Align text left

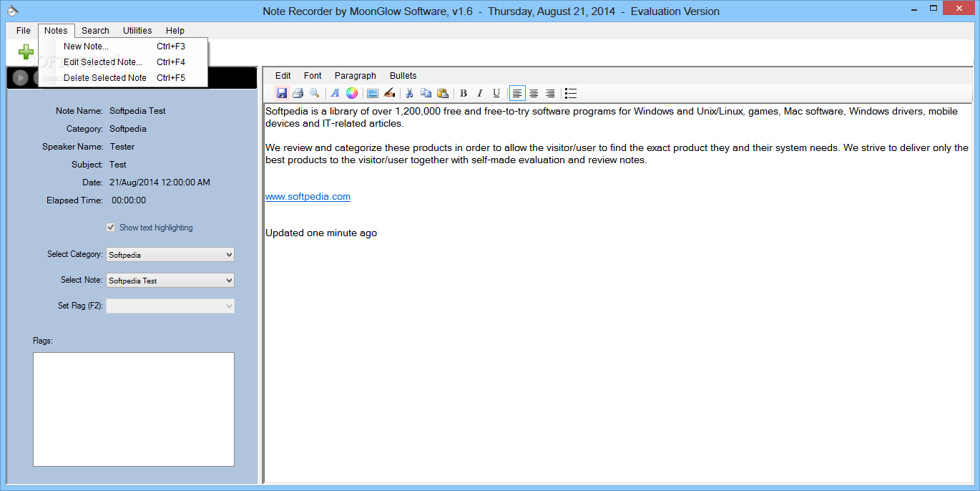[517, 93]
